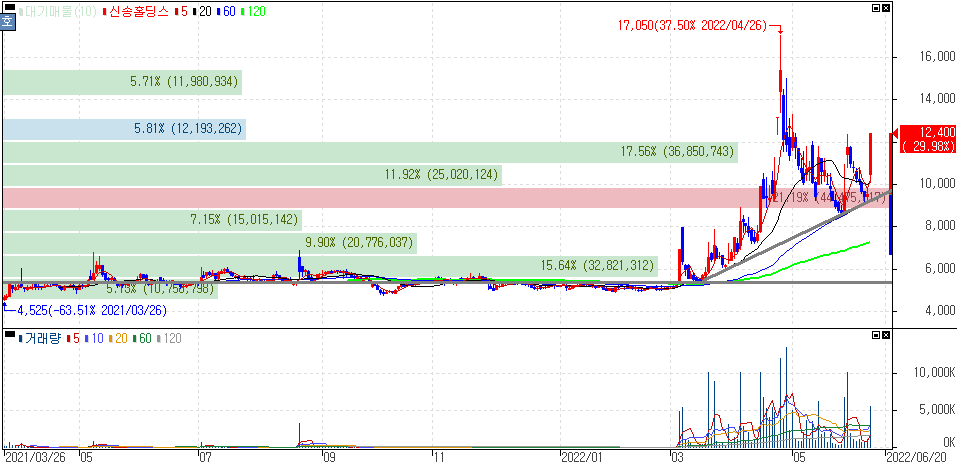The height and width of the screenshot is (464, 957).
Task: Select the red 5-day moving average legend
Action: 180,12
